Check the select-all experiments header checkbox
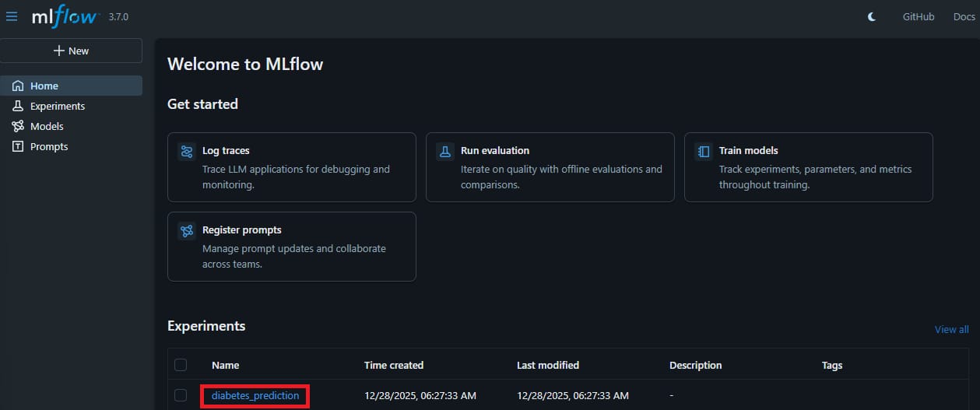Image resolution: width=980 pixels, height=410 pixels. tap(181, 365)
